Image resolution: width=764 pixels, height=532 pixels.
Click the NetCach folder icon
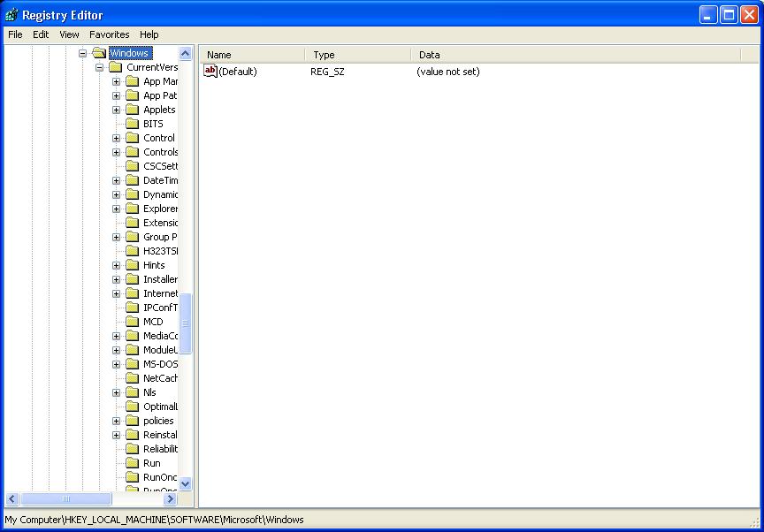[132, 377]
